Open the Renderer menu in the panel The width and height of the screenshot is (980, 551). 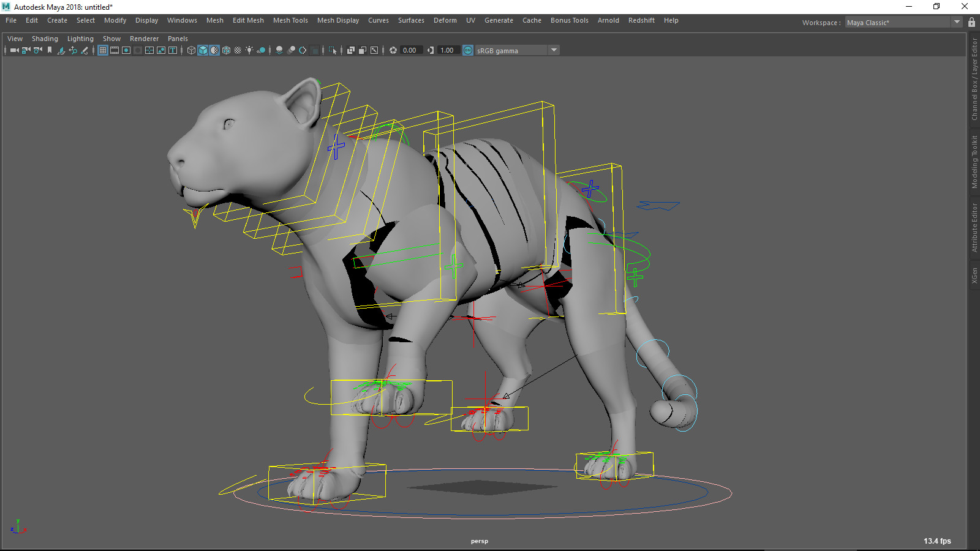[145, 38]
